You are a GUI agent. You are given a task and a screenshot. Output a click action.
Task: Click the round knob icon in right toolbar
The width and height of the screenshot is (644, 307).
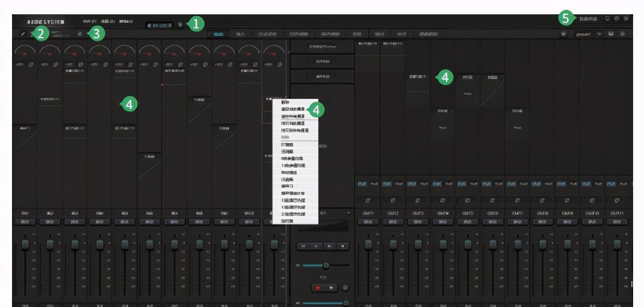pyautogui.click(x=564, y=34)
